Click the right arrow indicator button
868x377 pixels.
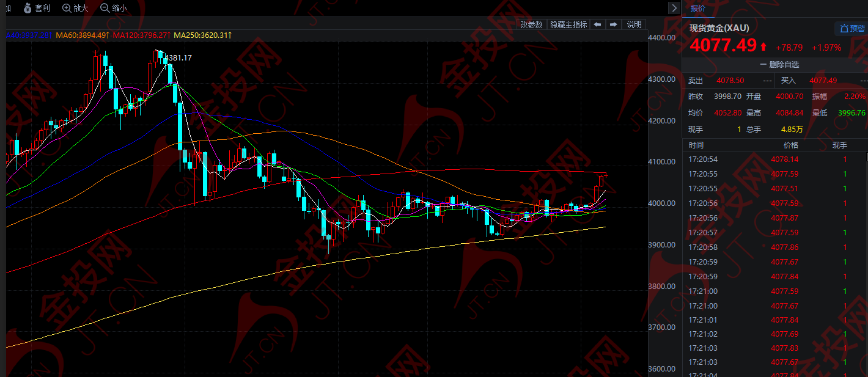coord(613,24)
